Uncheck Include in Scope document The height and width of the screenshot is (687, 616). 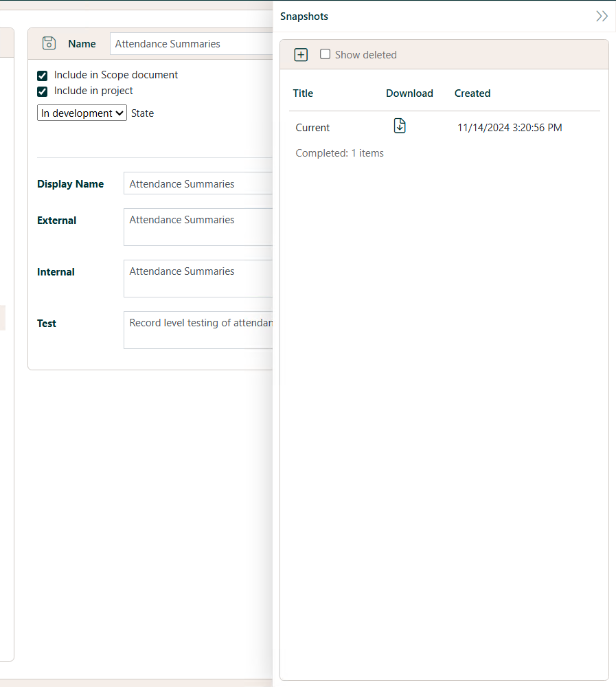[x=43, y=76]
